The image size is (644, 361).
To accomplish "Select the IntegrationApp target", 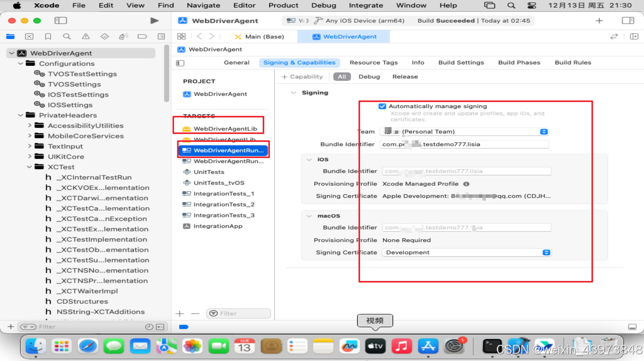I will [218, 226].
